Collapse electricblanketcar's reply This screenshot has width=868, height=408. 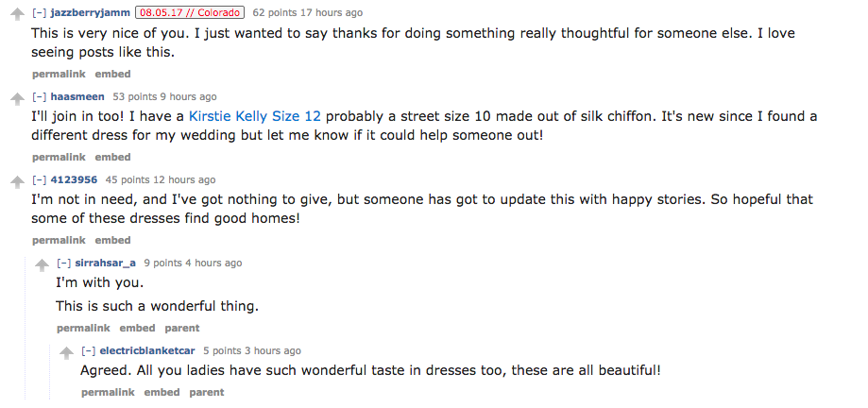pos(89,350)
